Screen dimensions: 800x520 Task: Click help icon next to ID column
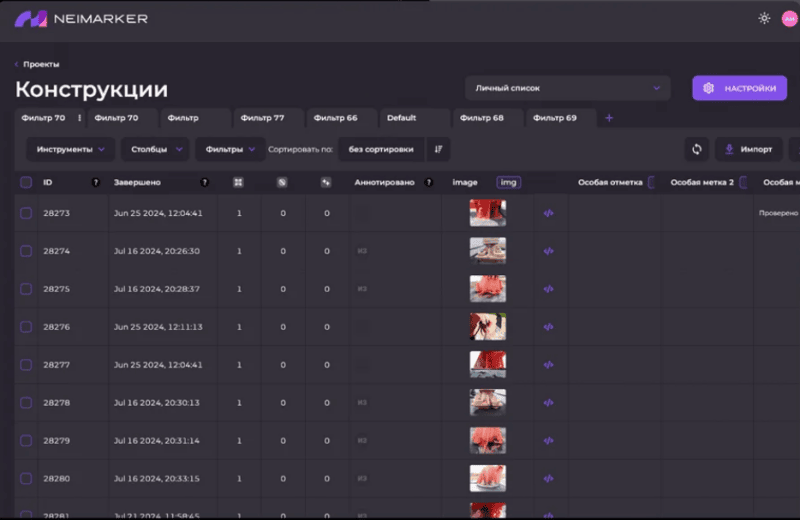coord(96,183)
